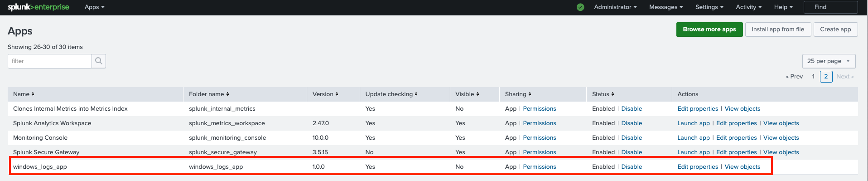Click version 3.5.15 cell

pos(320,152)
